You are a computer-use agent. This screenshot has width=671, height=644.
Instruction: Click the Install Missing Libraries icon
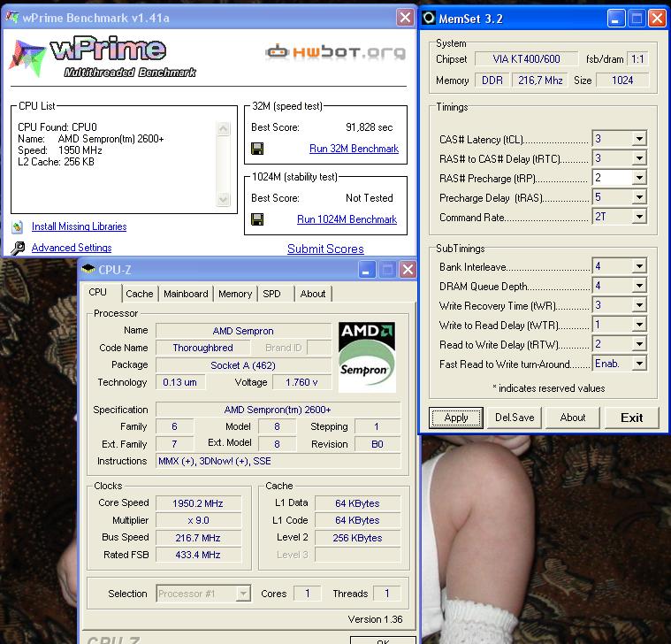(18, 226)
